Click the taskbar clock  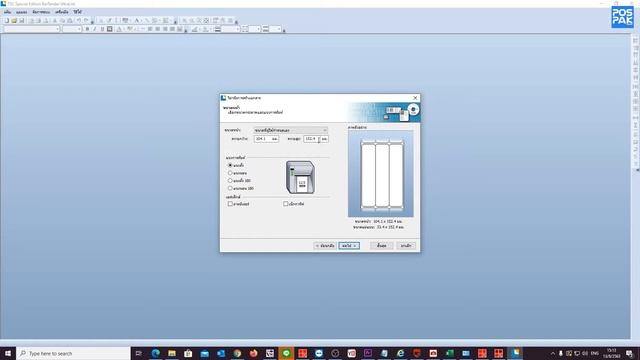611,353
